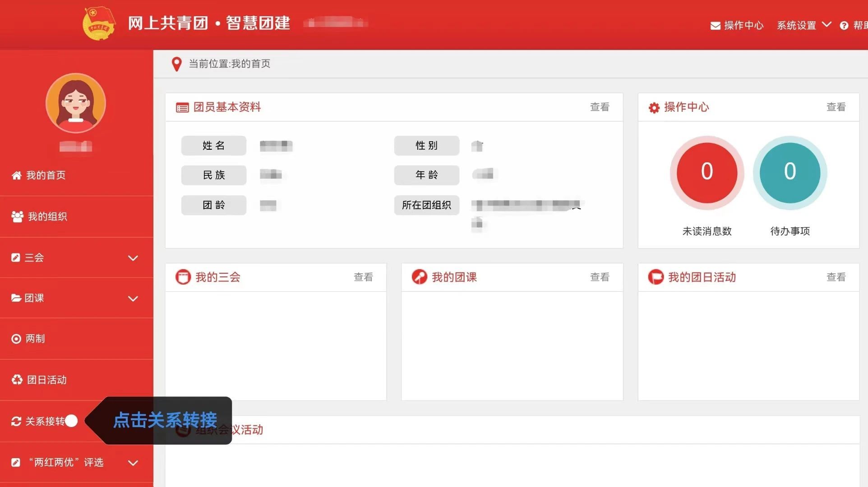Screen dimensions: 868x487
Task: Click 查看 link in the 团员基本资料 panel
Action: [599, 107]
